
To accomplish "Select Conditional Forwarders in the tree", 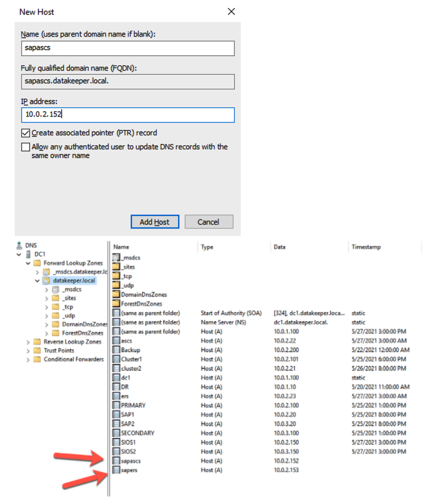I will coord(73,359).
